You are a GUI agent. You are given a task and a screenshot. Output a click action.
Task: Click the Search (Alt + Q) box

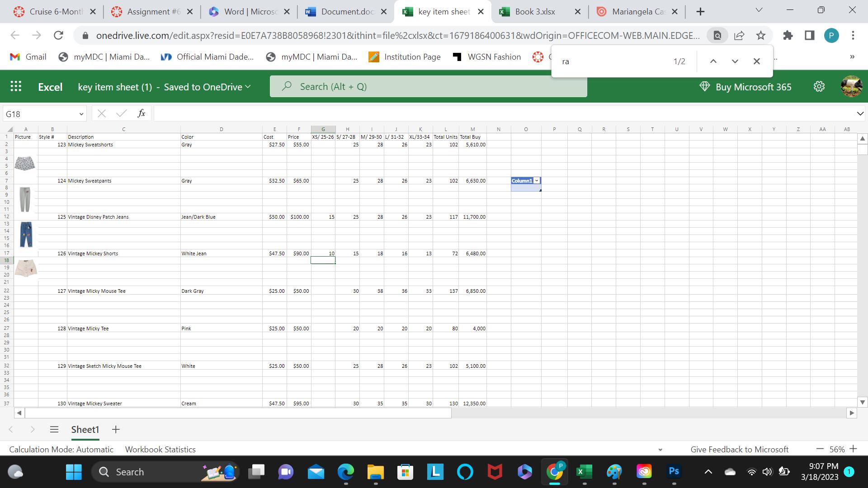point(428,87)
